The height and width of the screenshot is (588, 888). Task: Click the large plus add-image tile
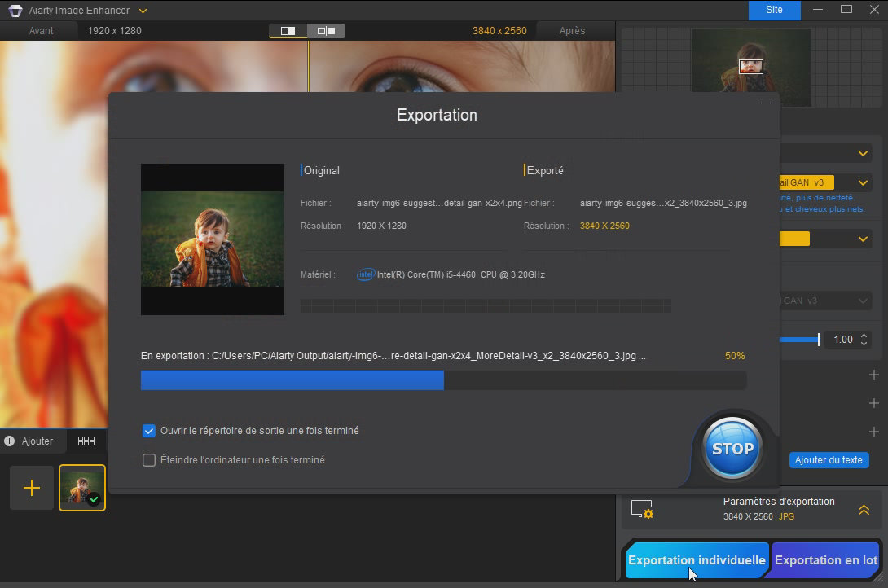click(x=32, y=488)
